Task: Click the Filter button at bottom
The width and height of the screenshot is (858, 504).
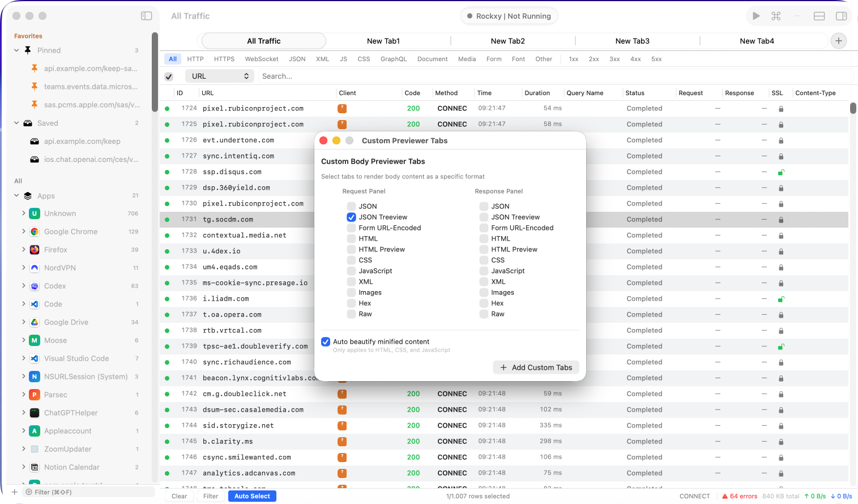Action: click(211, 496)
